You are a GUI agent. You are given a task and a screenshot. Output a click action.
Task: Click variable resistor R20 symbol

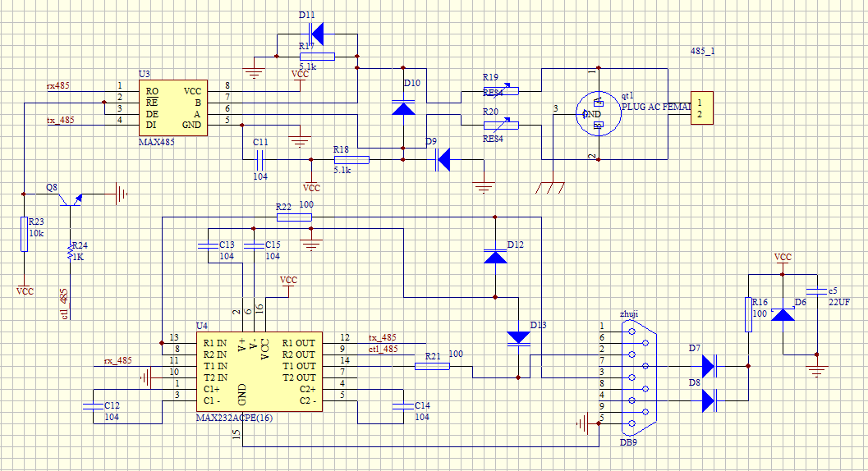[x=501, y=125]
